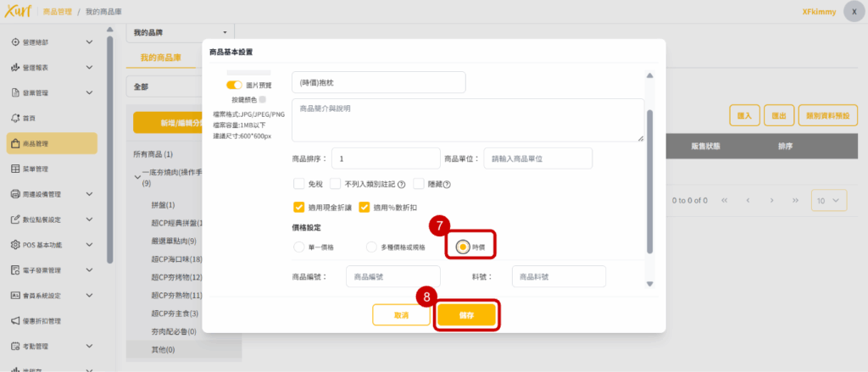
Task: Click the 管理總部 sidebar icon
Action: 15,42
